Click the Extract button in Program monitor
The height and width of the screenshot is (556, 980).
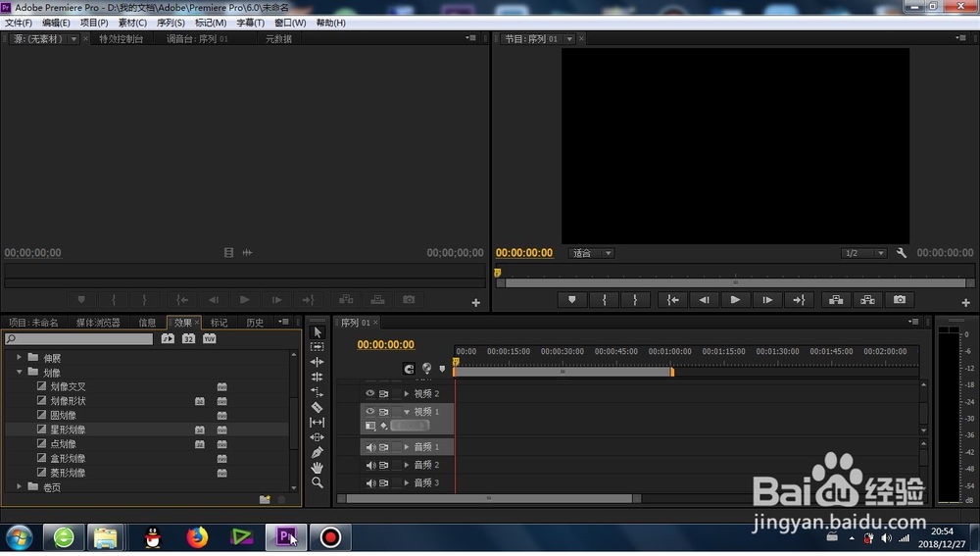tap(867, 300)
